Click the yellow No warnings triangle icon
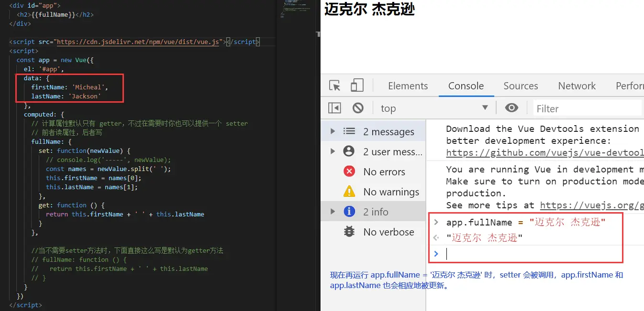The height and width of the screenshot is (311, 644). click(x=349, y=192)
